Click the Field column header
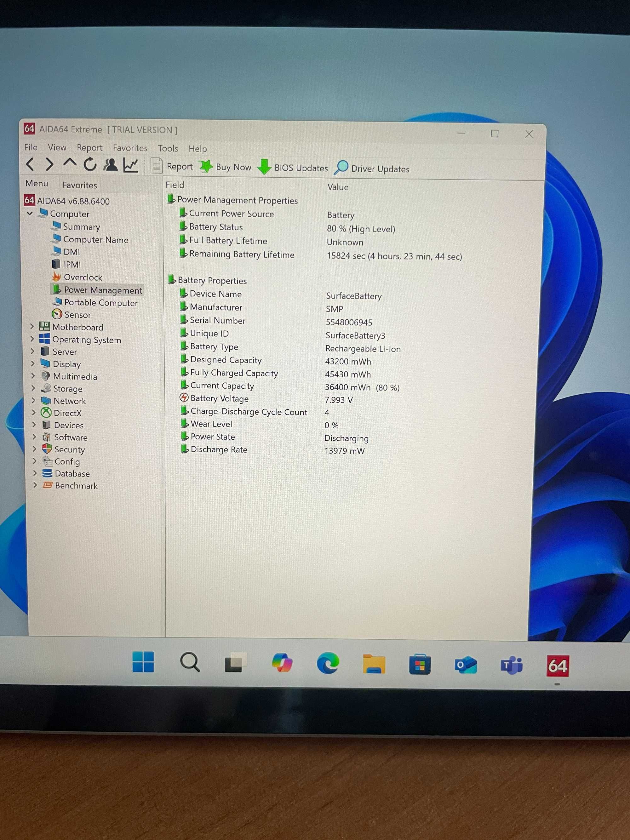This screenshot has height=840, width=630. point(175,185)
